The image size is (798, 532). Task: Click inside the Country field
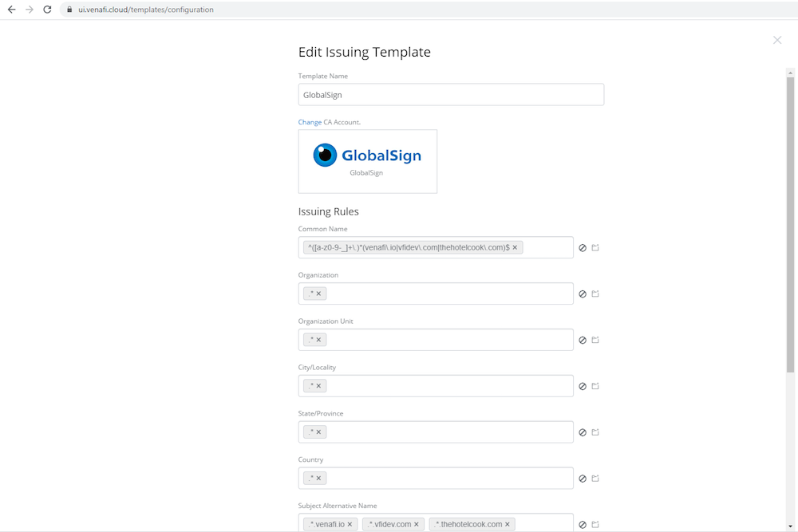436,478
